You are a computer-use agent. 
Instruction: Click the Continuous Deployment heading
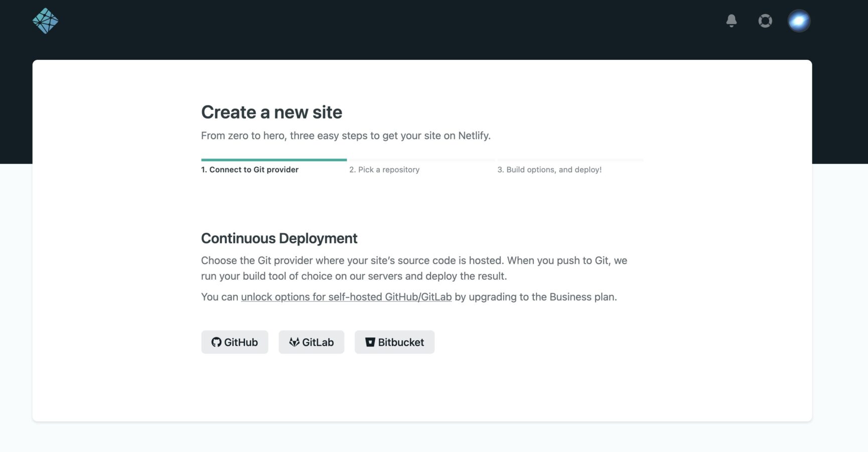pos(279,238)
